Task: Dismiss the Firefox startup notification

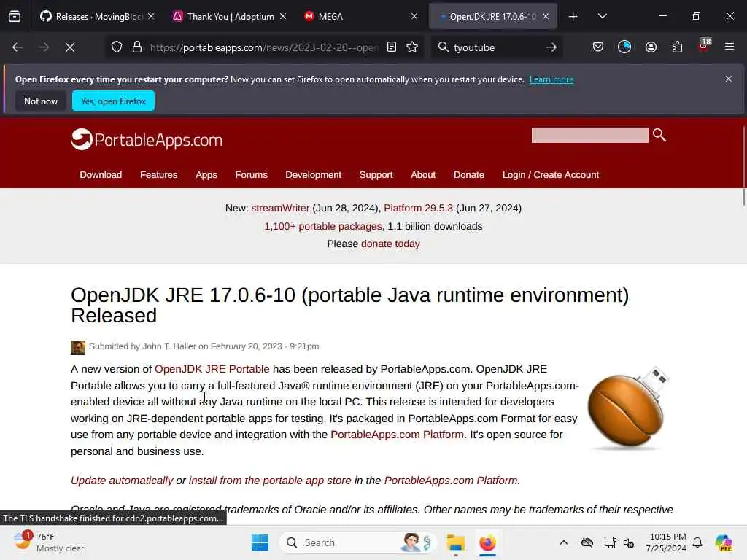Action: [x=729, y=79]
